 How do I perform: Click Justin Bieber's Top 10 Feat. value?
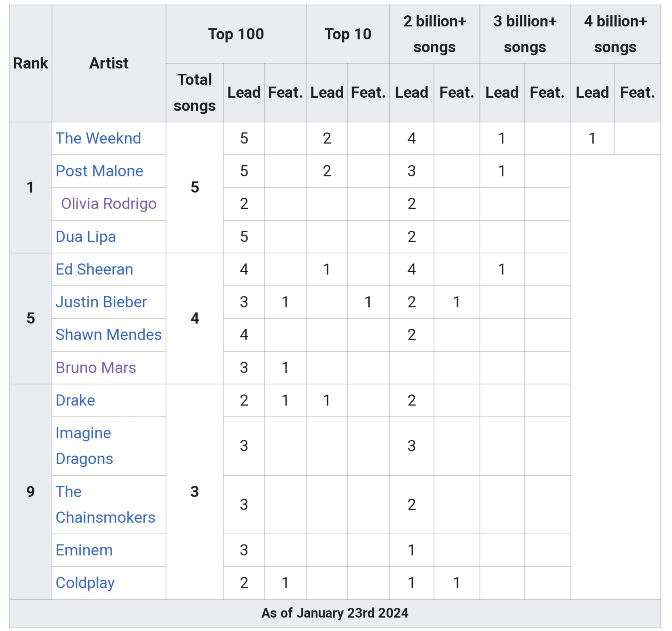tap(368, 302)
